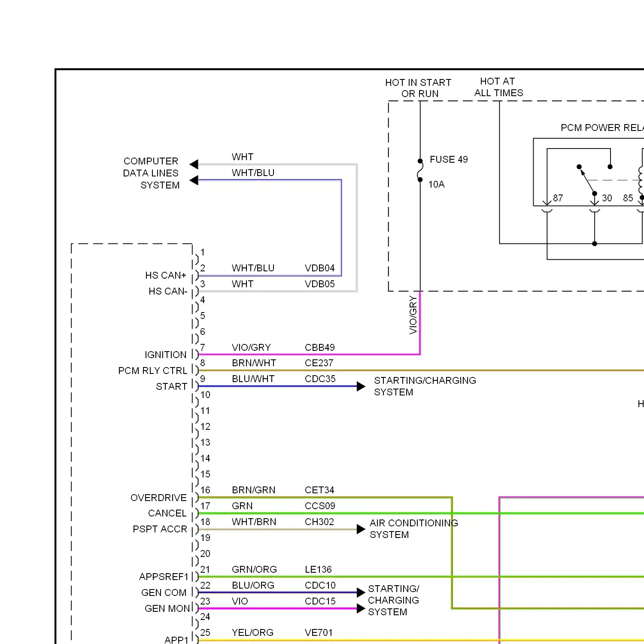Viewport: 644px width, 644px height.
Task: Click circuit code VDB05
Action: pos(319,284)
